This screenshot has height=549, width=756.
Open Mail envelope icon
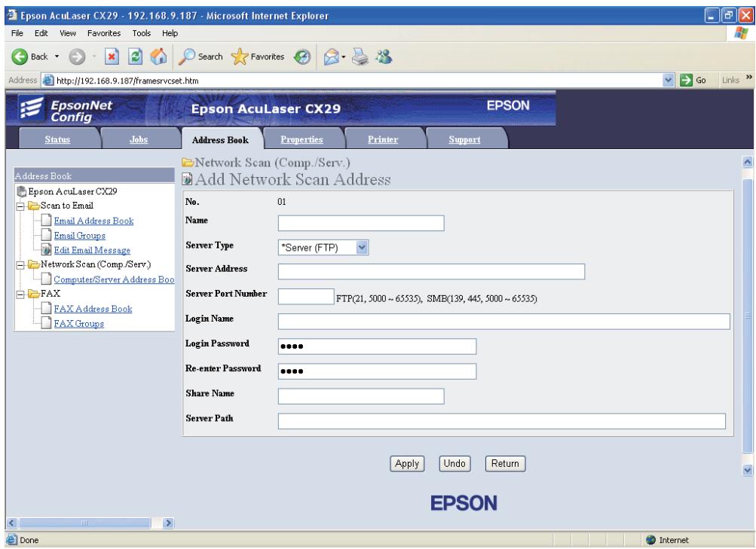click(x=331, y=56)
